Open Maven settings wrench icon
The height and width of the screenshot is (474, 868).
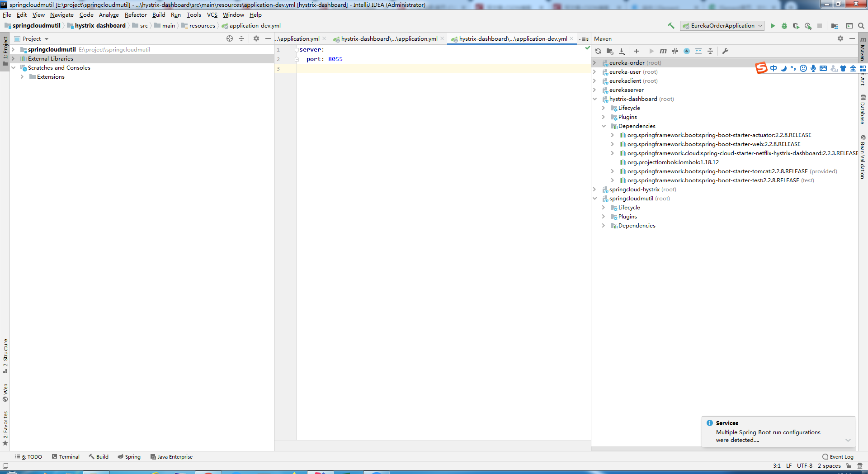(725, 51)
